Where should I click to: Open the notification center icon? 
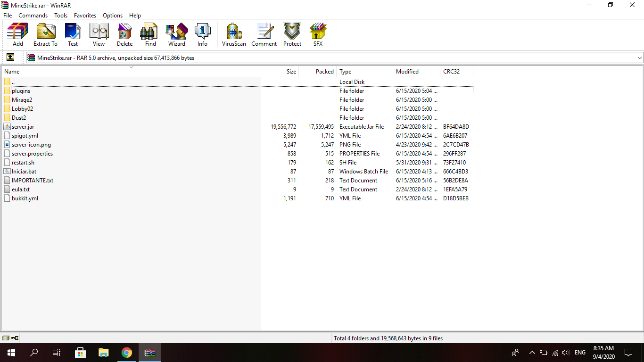point(628,353)
